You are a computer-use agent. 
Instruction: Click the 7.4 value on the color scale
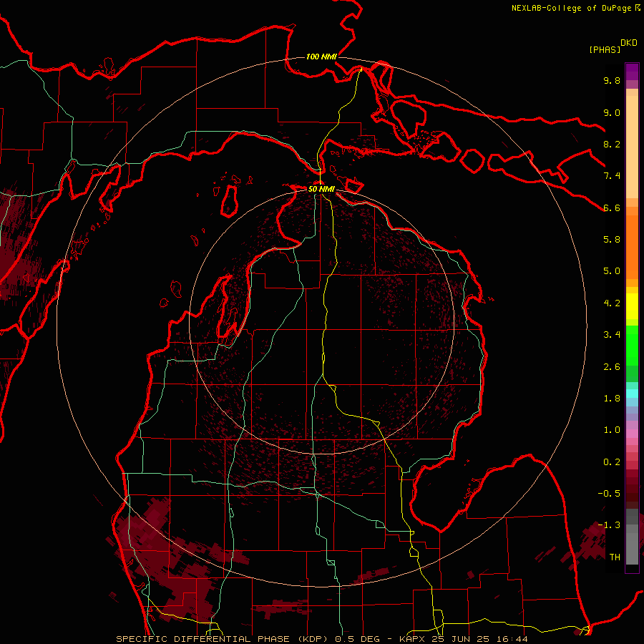(x=612, y=176)
